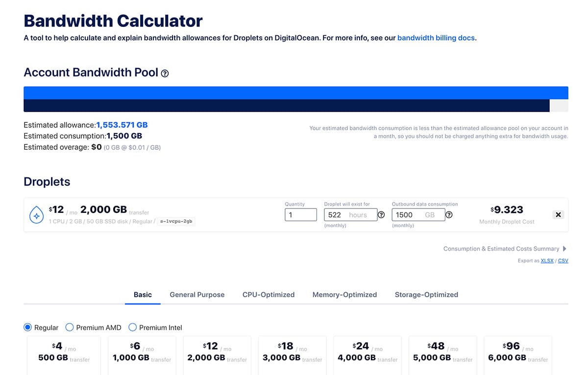Select the Regular radio option
Viewport: 588px width, 375px height.
(28, 327)
